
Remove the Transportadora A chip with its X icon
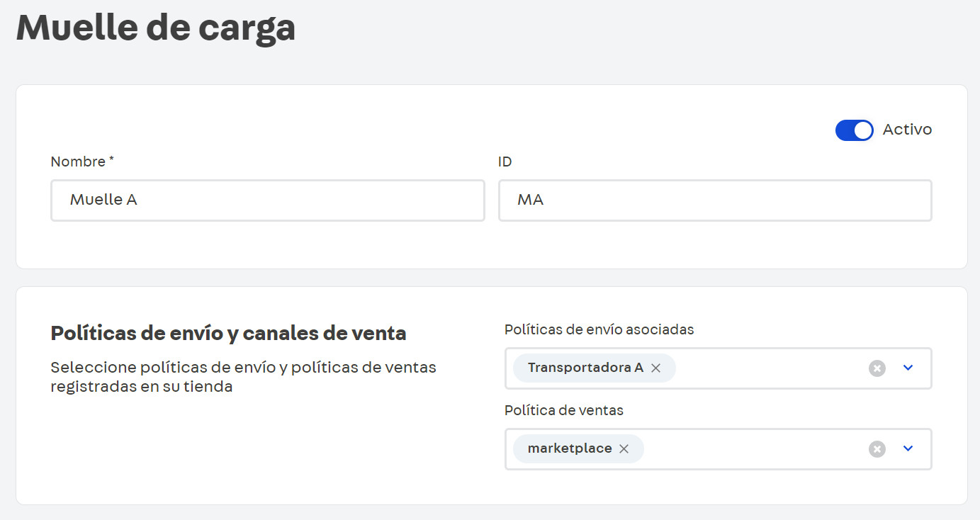[x=656, y=368]
